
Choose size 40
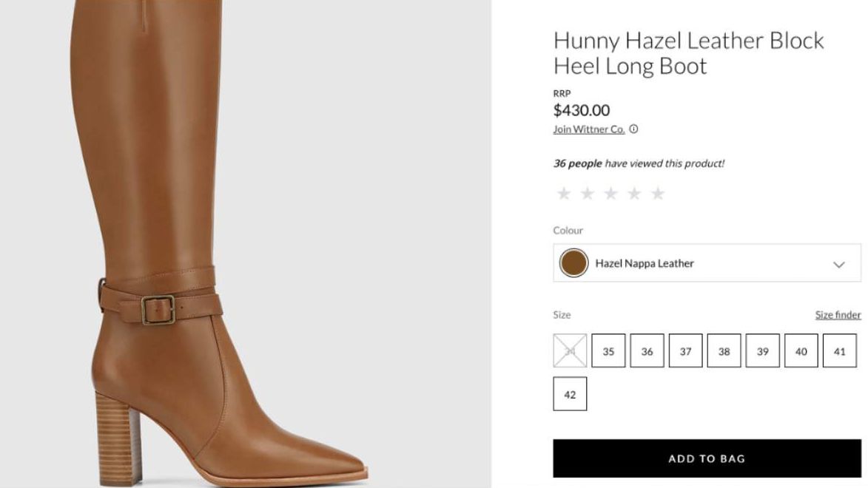click(x=801, y=351)
